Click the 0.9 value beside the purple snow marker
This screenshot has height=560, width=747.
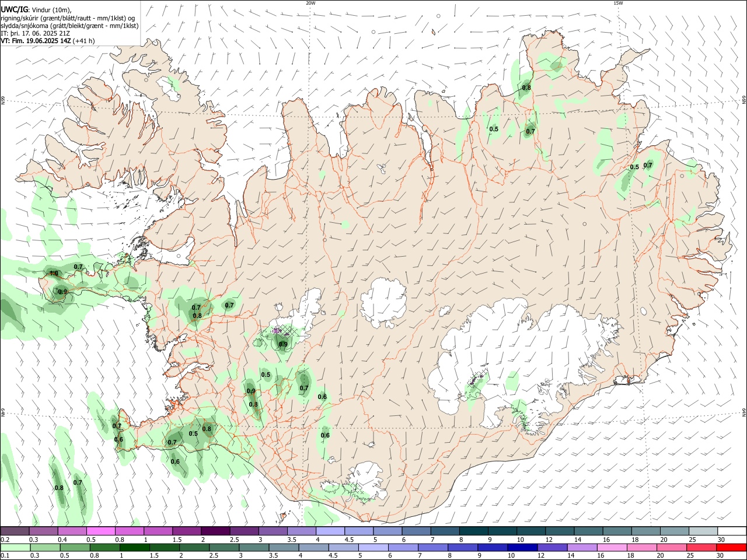coord(283,344)
